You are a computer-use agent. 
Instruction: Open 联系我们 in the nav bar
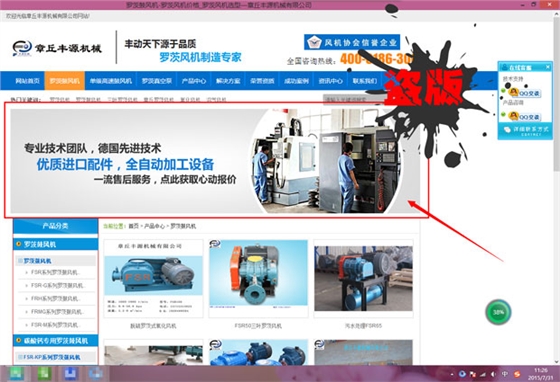pyautogui.click(x=365, y=81)
